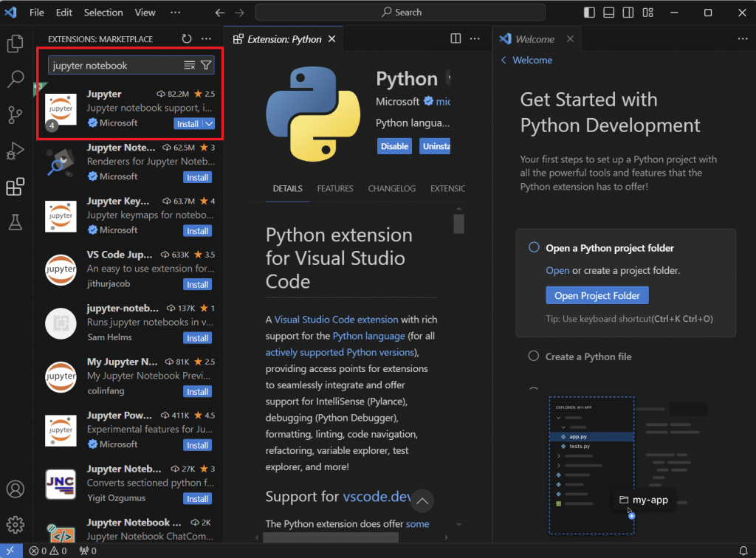Image resolution: width=756 pixels, height=558 pixels.
Task: Open the Testing flask icon view
Action: pyautogui.click(x=15, y=221)
